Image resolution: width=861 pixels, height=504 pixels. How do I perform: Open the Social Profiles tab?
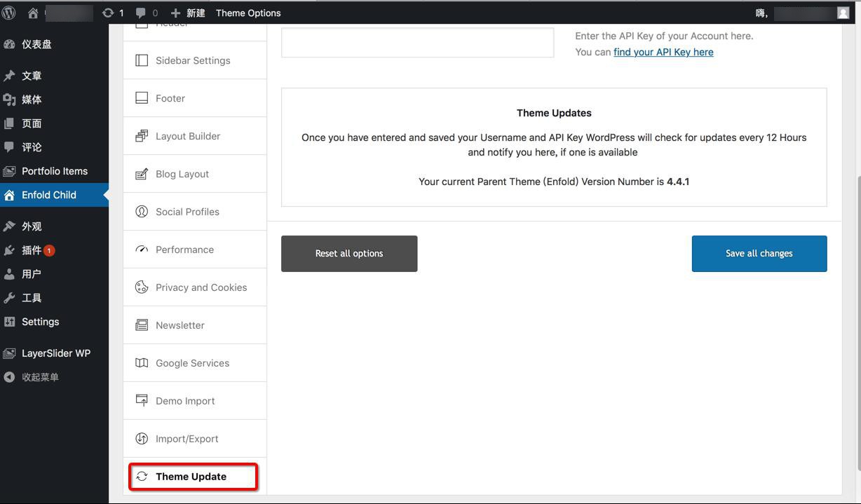point(195,212)
